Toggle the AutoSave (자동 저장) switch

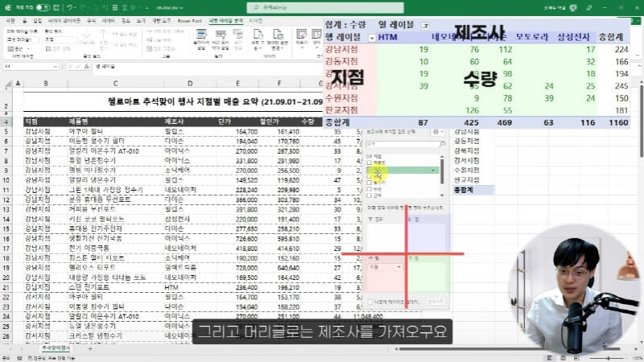tap(43, 8)
